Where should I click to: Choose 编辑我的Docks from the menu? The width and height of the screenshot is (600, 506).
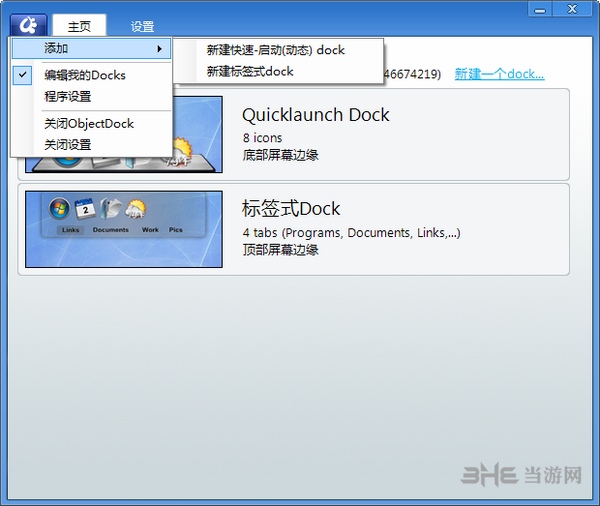85,75
